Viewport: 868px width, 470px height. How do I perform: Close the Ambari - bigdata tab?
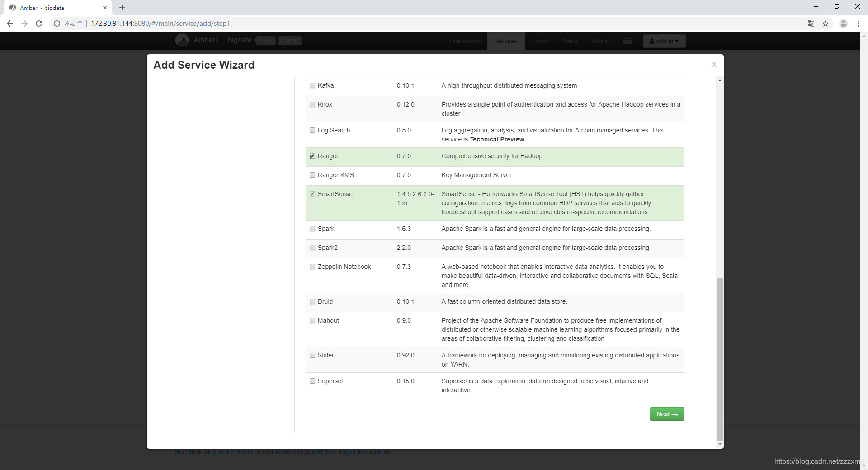click(x=105, y=8)
